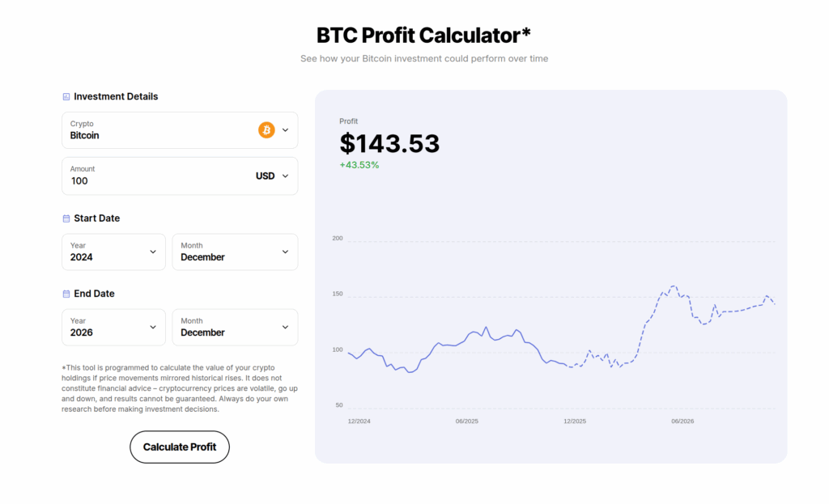The width and height of the screenshot is (829, 504).
Task: Click the 06/2025 axis label
Action: [x=467, y=421]
